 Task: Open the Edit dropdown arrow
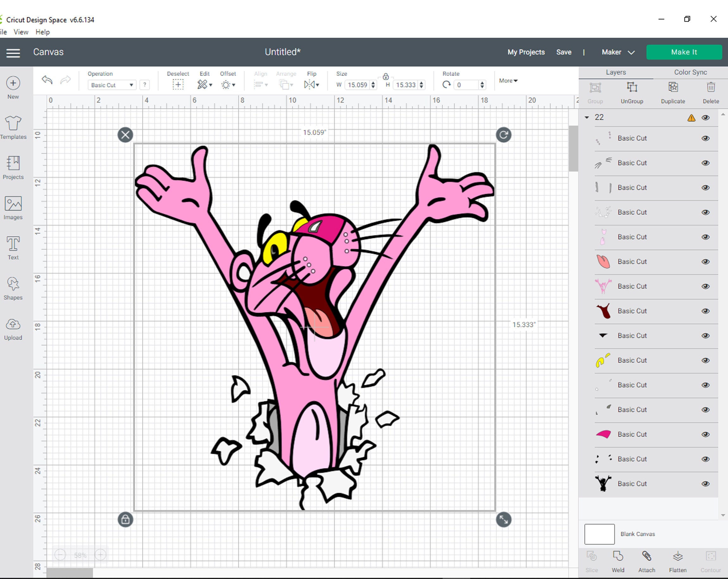coord(211,85)
